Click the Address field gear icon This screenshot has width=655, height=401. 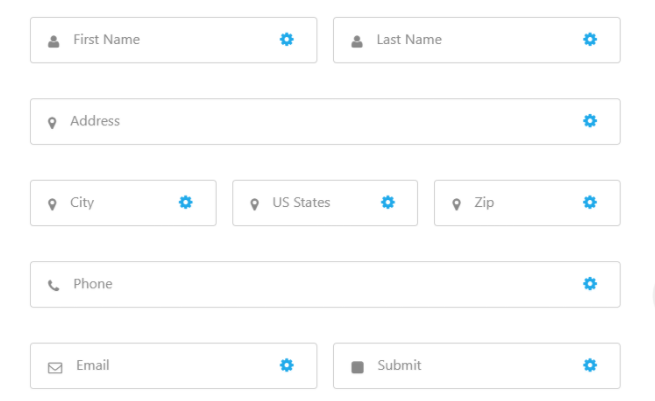pyautogui.click(x=590, y=121)
